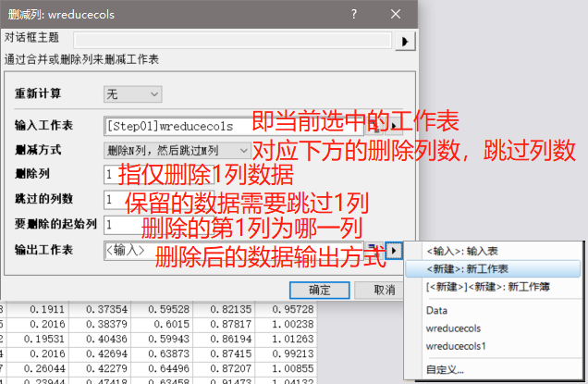Click worksheet cell 0.95728
This screenshot has height=384, width=588.
(286, 309)
